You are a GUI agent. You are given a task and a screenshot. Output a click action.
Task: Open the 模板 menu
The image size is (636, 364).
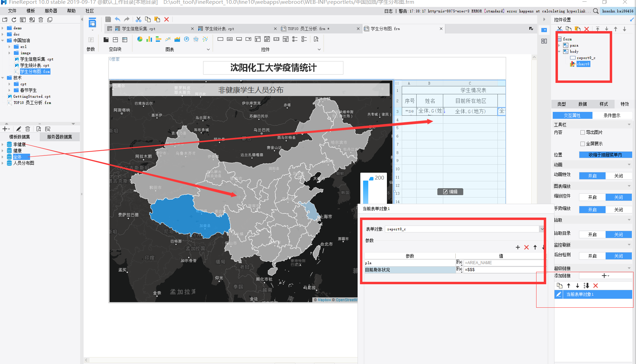pyautogui.click(x=31, y=11)
